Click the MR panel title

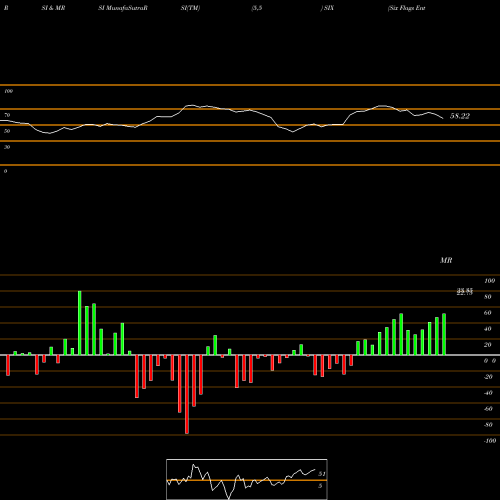[x=446, y=260]
